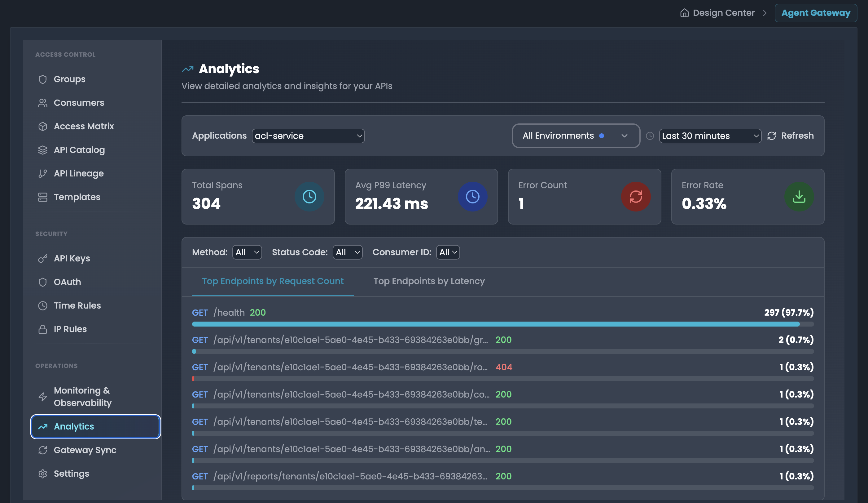Open Monitoring & Observability in sidebar

click(83, 397)
